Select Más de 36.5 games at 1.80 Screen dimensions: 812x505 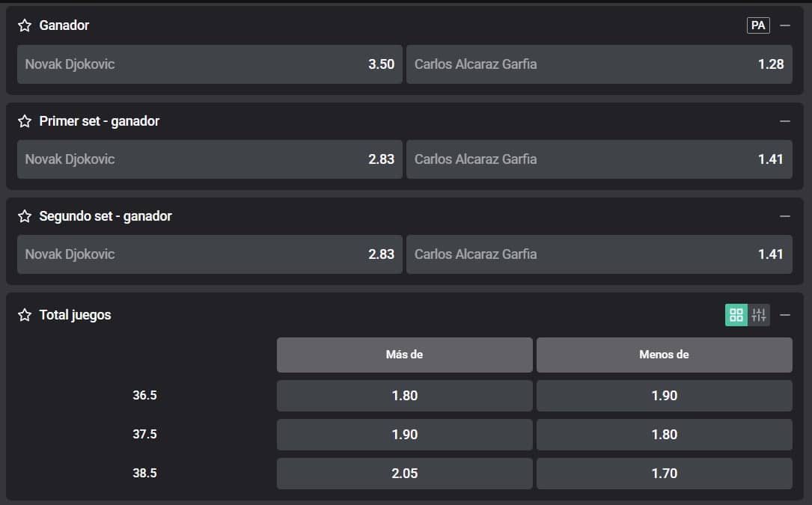404,396
